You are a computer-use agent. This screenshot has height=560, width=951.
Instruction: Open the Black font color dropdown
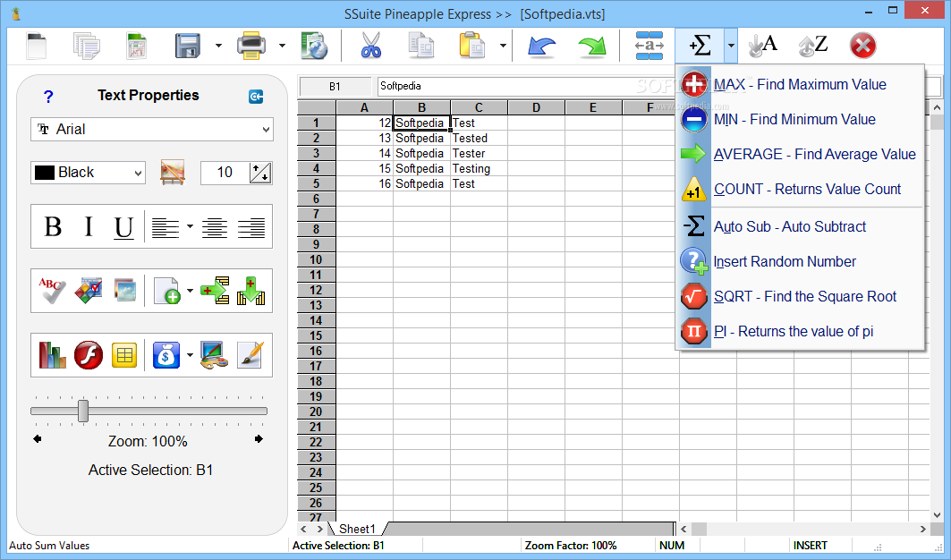pyautogui.click(x=89, y=173)
